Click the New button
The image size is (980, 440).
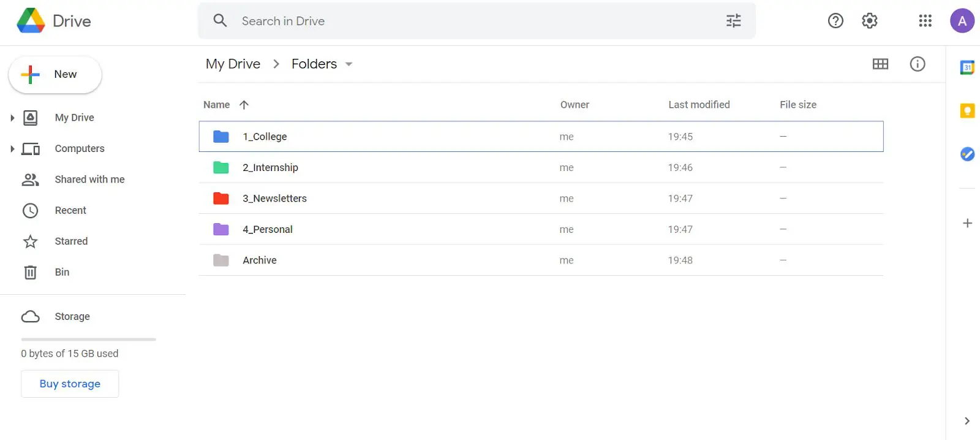coord(55,75)
